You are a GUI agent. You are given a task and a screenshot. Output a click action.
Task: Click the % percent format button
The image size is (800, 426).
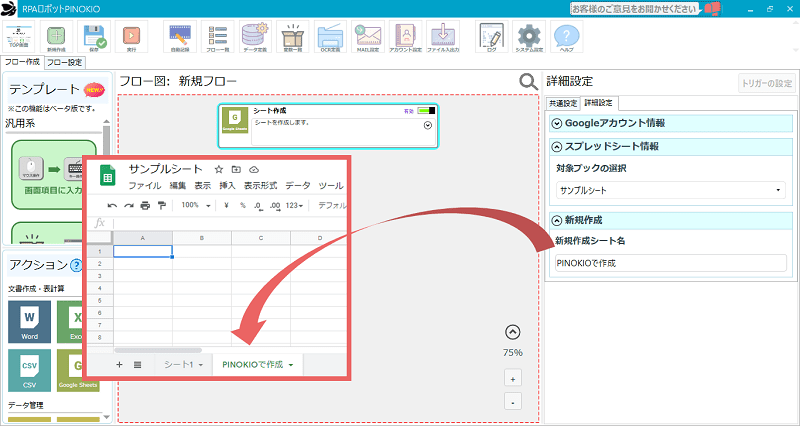tap(243, 205)
